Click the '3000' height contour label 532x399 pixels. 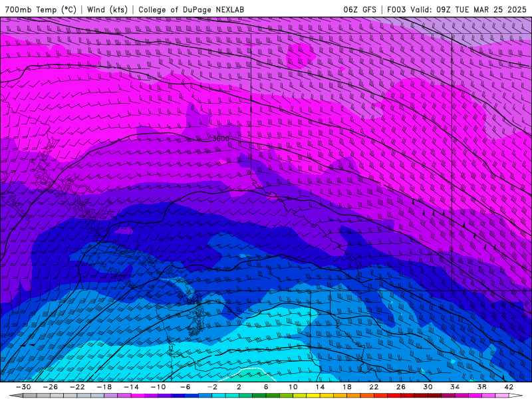221,138
